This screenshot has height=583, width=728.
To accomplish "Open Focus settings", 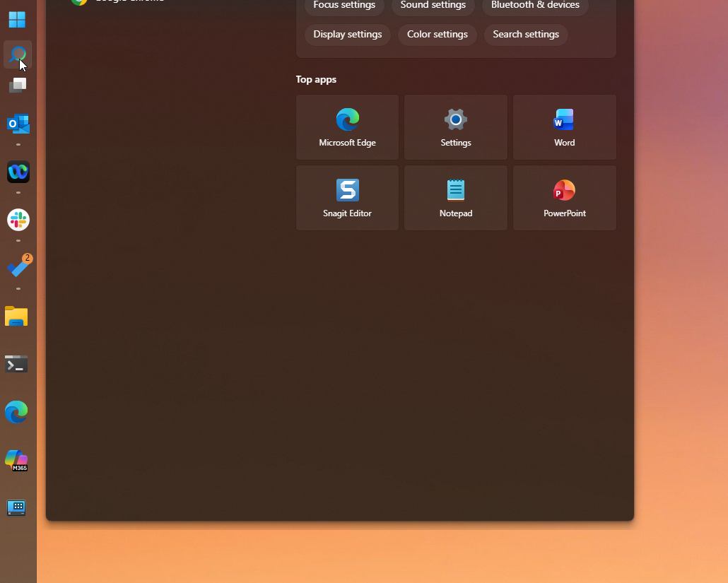I will tap(344, 5).
